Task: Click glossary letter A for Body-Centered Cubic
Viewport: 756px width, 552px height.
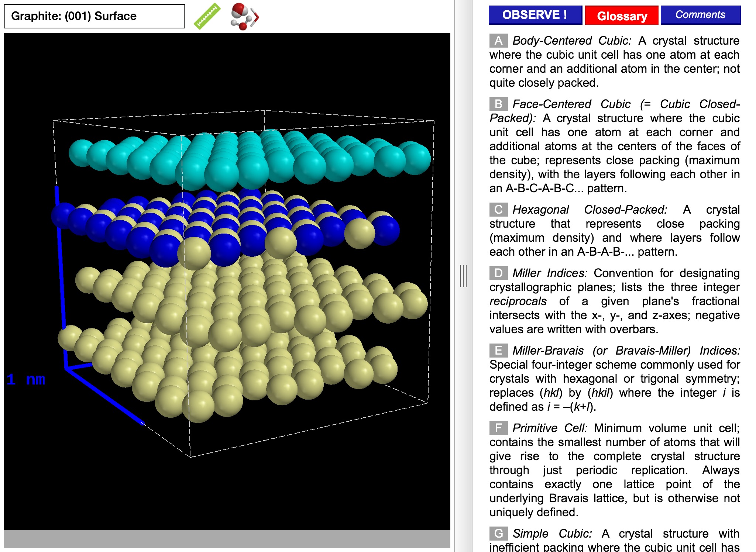Action: pos(498,41)
